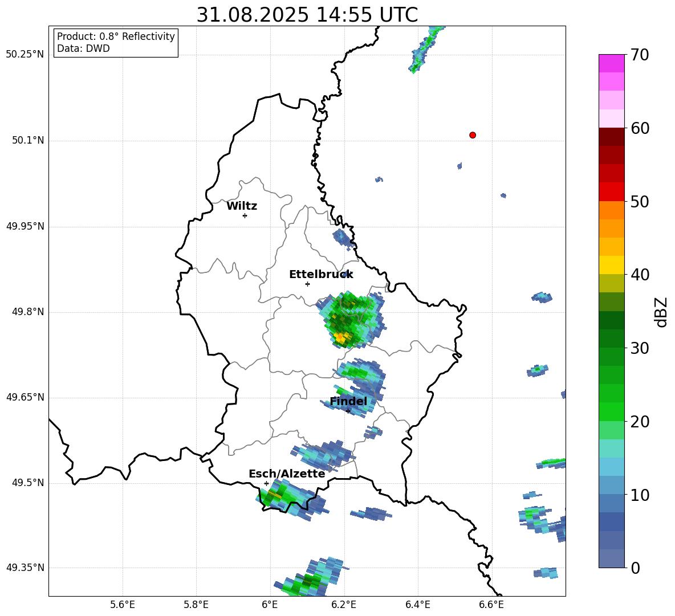Click the 5.8°E longitude label
The image size is (675, 616).
(x=196, y=605)
